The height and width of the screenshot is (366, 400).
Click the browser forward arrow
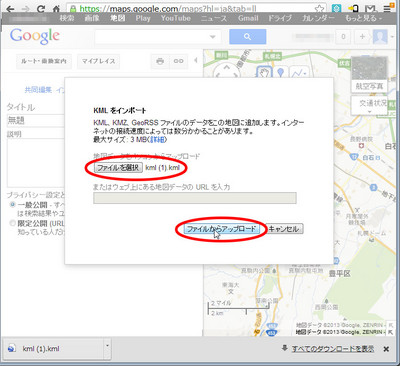click(25, 9)
